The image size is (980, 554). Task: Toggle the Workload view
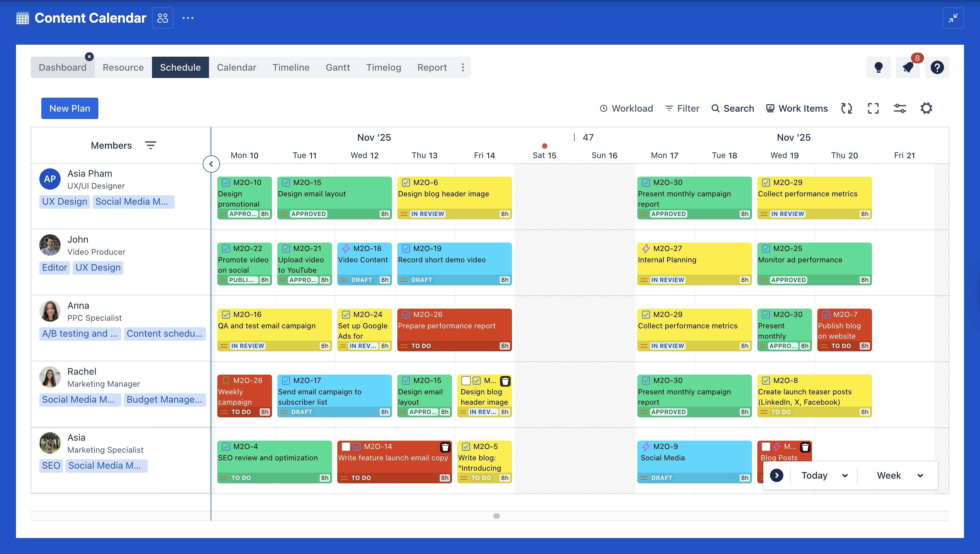click(626, 108)
